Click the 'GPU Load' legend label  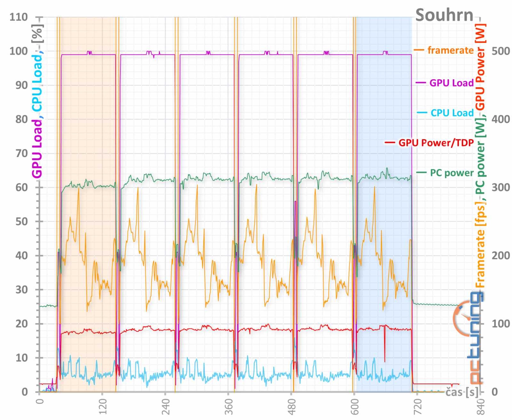[x=451, y=83]
